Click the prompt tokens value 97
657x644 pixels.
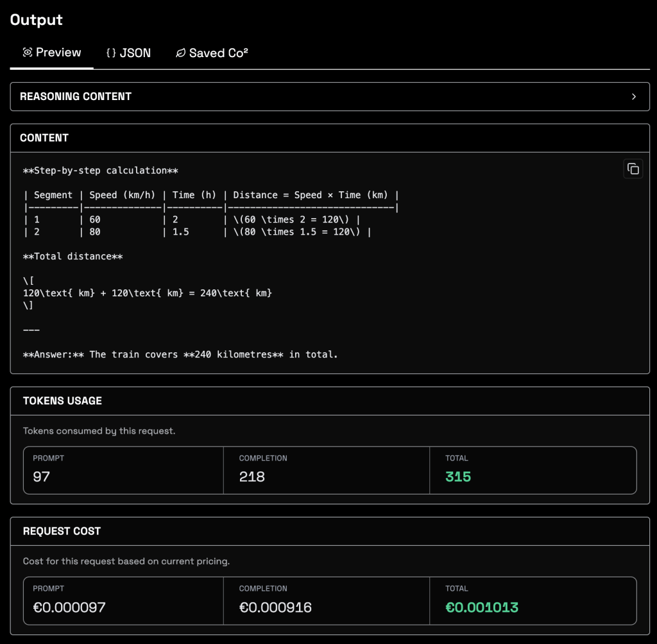[41, 477]
